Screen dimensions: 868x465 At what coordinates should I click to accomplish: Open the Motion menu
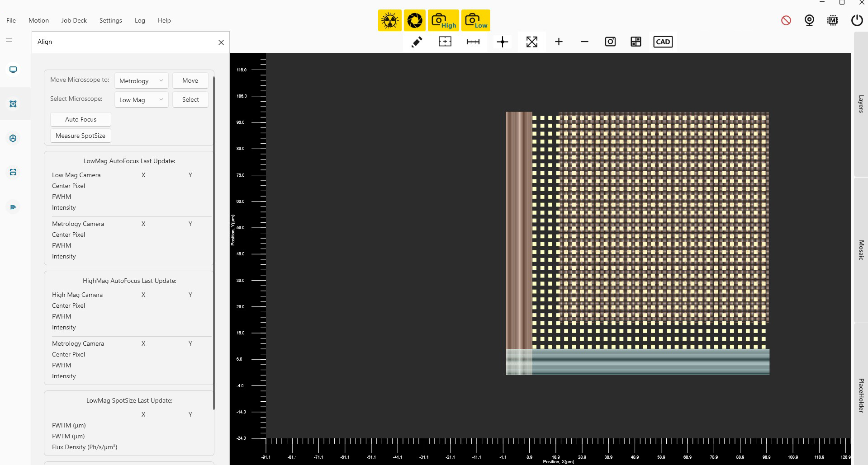(38, 20)
